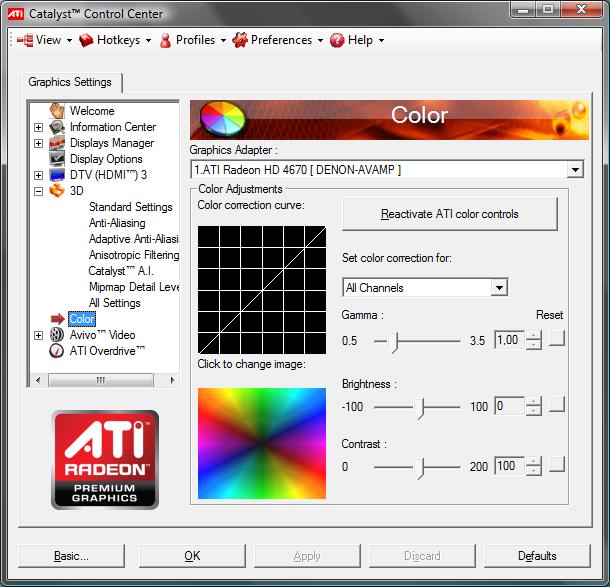This screenshot has height=587, width=610.
Task: Click the Displays Manager monitor icon
Action: coord(57,143)
